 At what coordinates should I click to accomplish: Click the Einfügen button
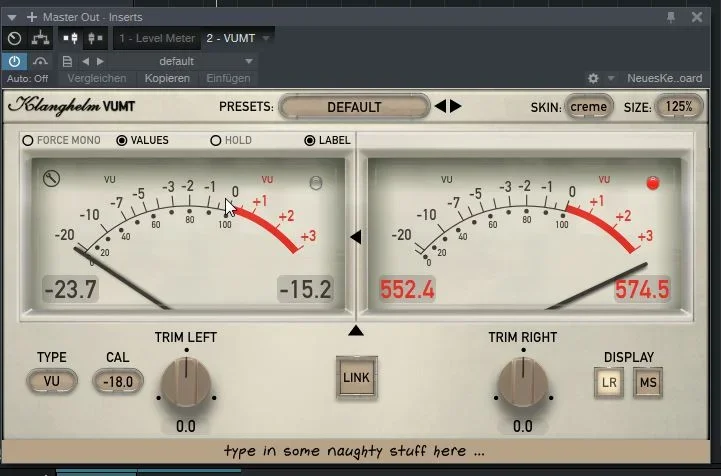point(228,79)
